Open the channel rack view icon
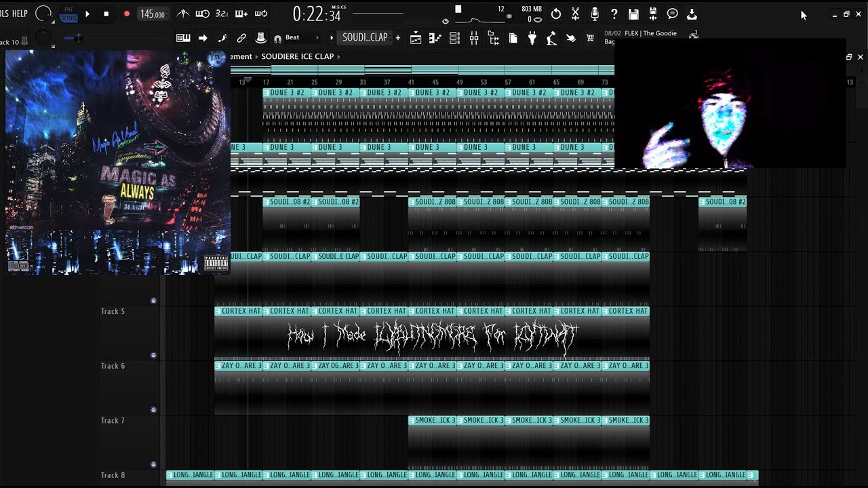The height and width of the screenshot is (488, 868). [454, 39]
